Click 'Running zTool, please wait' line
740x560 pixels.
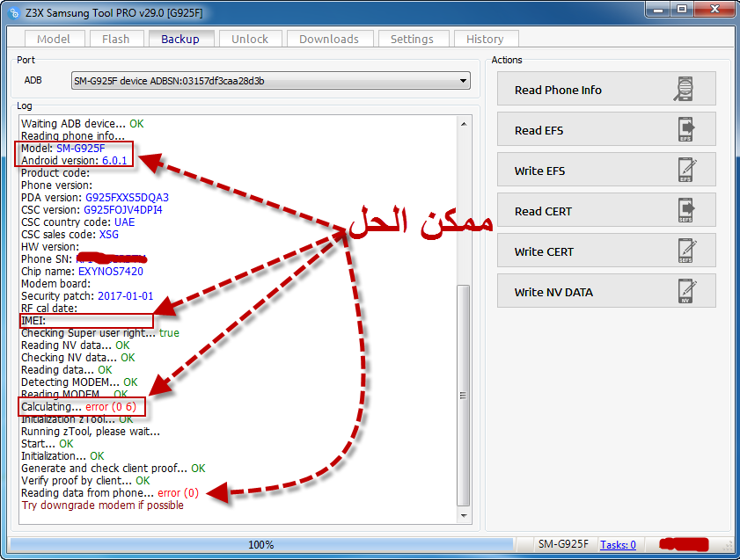point(91,432)
